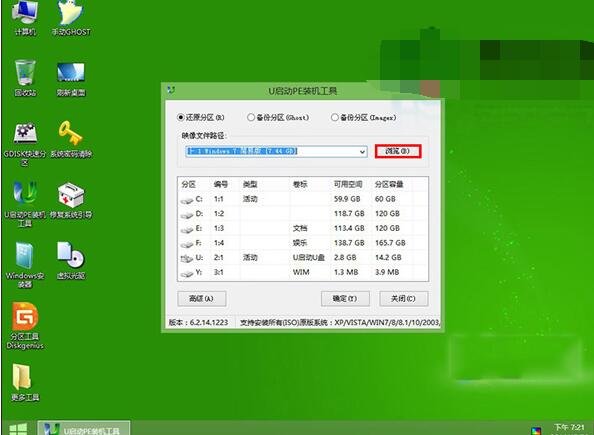594x435 pixels.
Task: Click the 卷标 column header
Action: coord(300,185)
